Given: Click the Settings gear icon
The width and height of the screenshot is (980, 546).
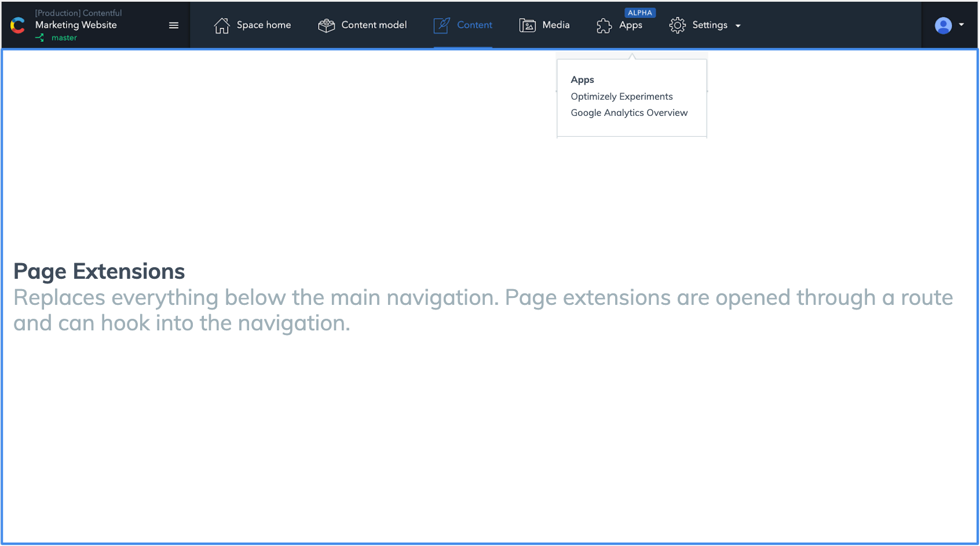Looking at the screenshot, I should (x=677, y=25).
